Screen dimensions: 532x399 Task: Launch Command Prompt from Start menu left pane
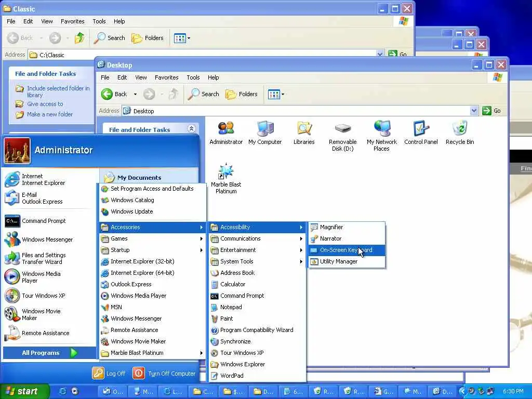click(x=49, y=221)
